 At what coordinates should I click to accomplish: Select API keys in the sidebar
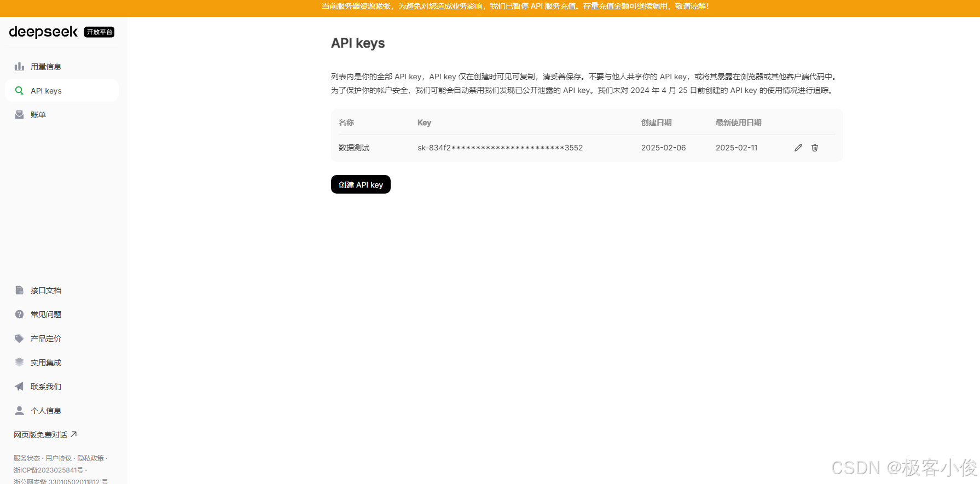(62, 91)
